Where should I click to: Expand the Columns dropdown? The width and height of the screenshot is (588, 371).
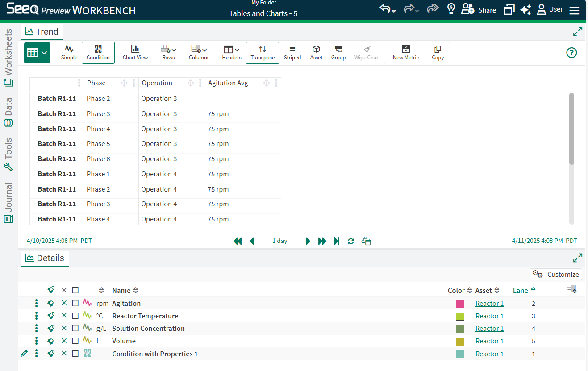199,52
